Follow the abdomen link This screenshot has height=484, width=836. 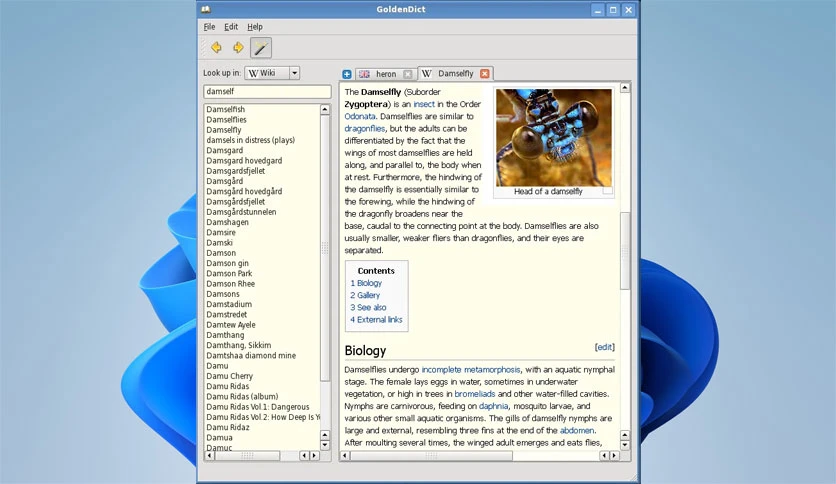click(x=577, y=430)
